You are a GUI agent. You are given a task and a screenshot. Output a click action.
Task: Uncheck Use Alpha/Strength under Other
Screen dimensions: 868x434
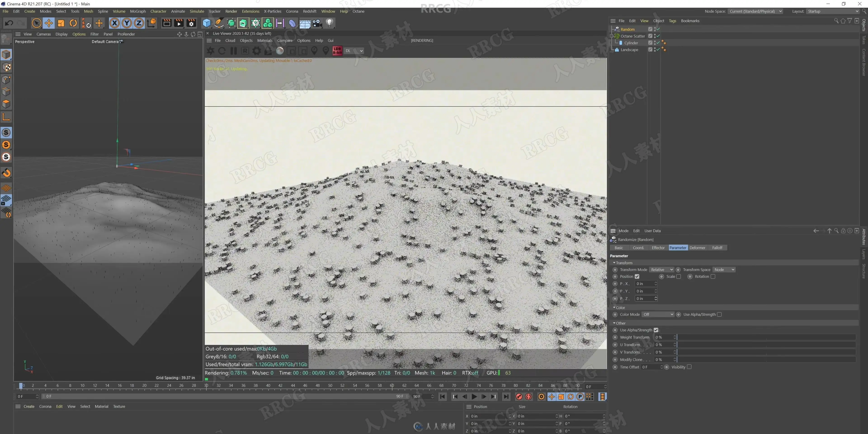[x=656, y=330]
